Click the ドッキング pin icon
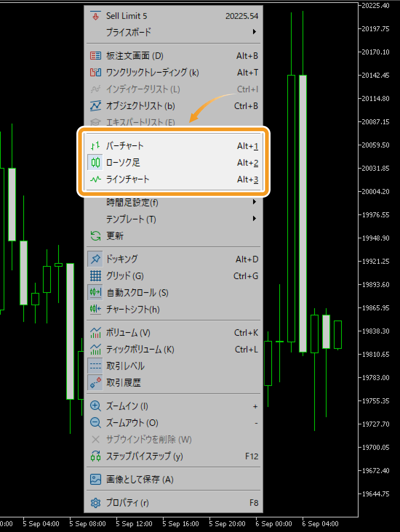Viewport: 400px width, 532px height. (x=95, y=259)
